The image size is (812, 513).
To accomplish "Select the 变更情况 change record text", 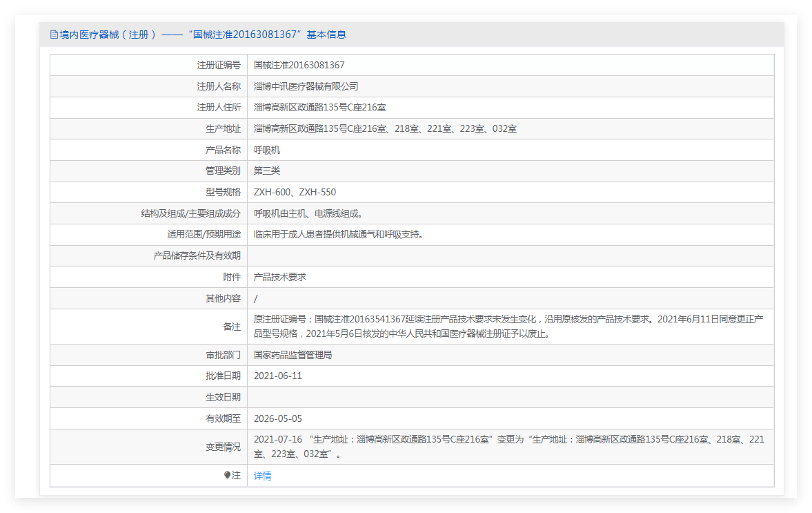I will point(508,446).
